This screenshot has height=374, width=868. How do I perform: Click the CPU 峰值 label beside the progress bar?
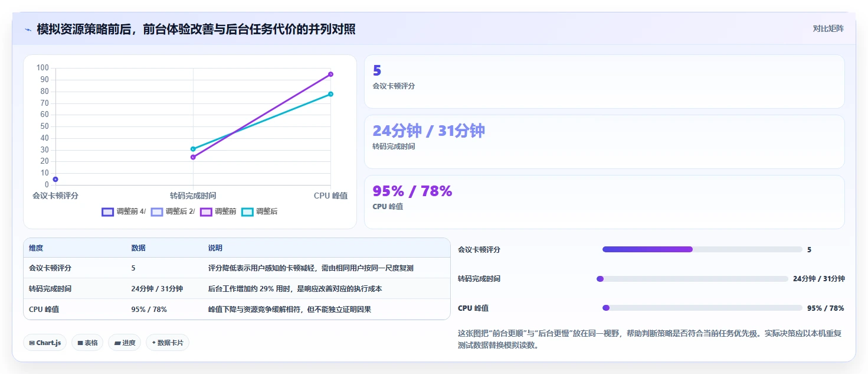[x=473, y=308]
